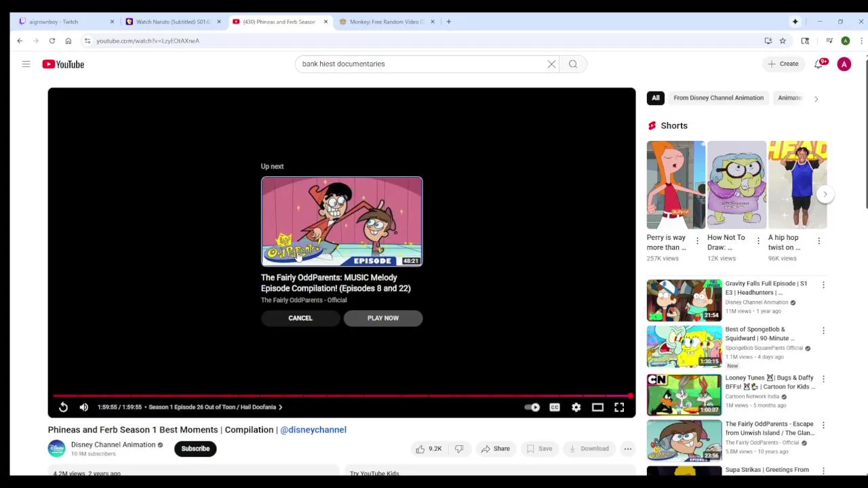Play the up next video now
The width and height of the screenshot is (868, 488).
pos(383,318)
